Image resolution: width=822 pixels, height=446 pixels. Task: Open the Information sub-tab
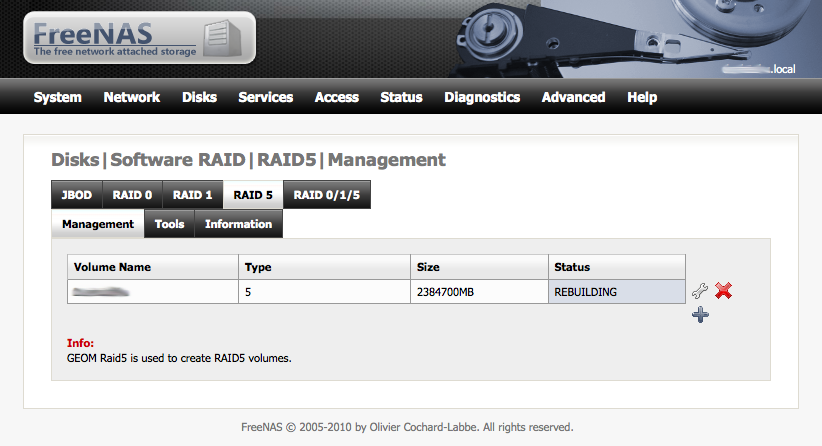click(x=238, y=224)
